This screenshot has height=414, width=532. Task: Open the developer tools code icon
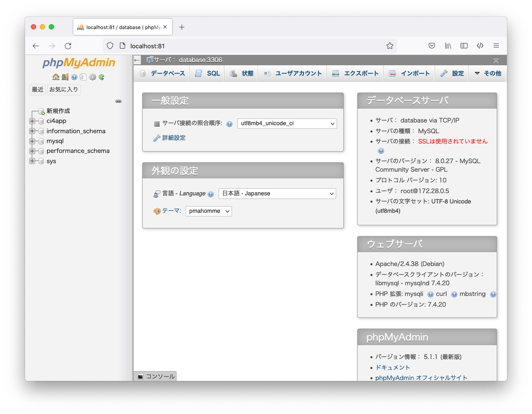(480, 46)
